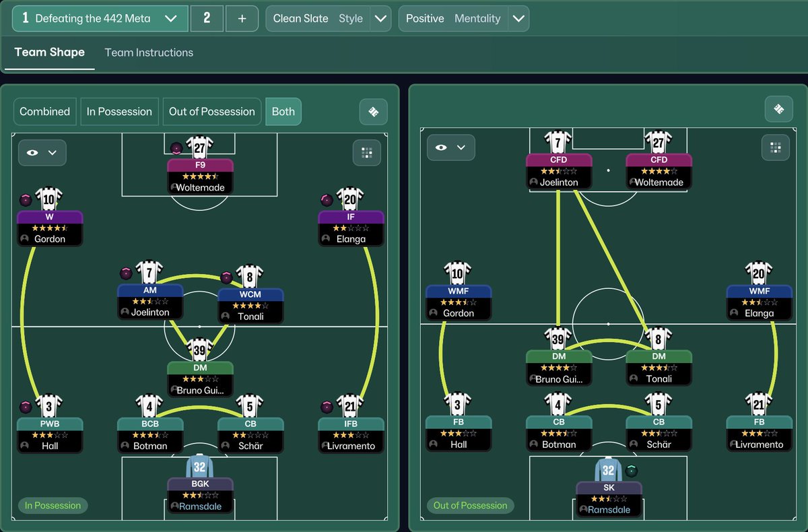Click Gordon's number 10 shirt out of possession
Viewport: 808px width, 532px height.
458,273
